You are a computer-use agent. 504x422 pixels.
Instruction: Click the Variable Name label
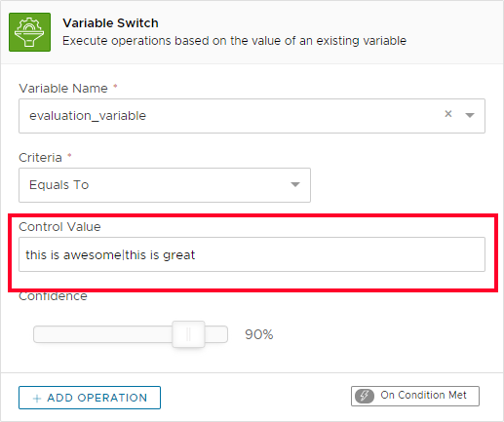click(63, 89)
